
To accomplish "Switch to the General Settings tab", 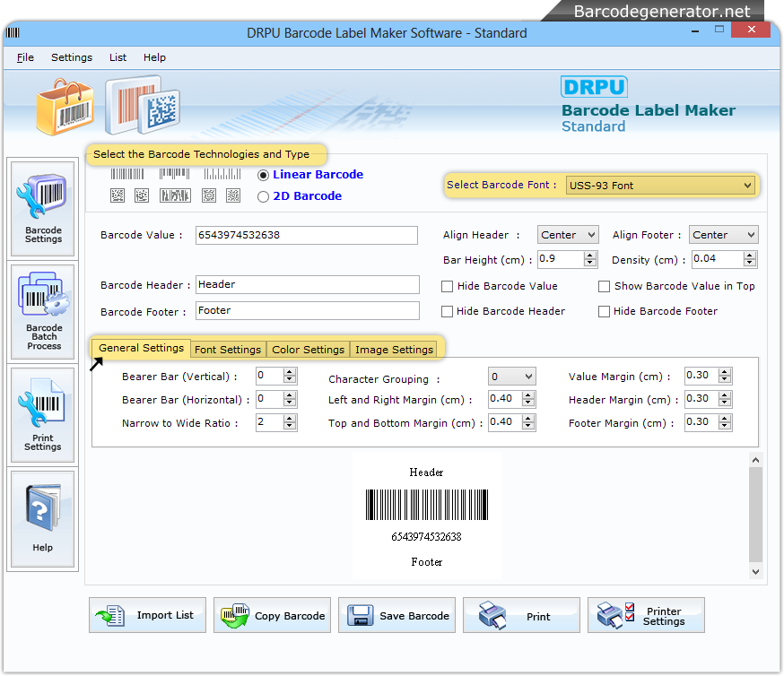I will pyautogui.click(x=141, y=348).
